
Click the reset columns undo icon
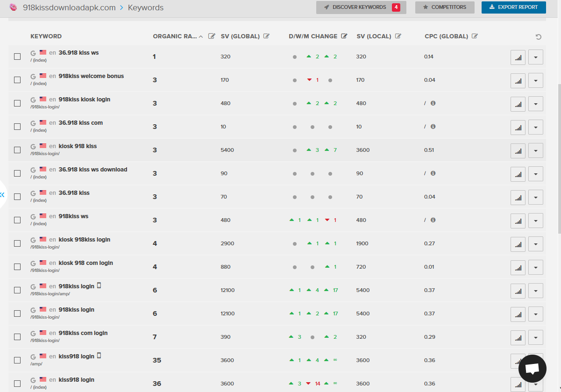(x=539, y=37)
